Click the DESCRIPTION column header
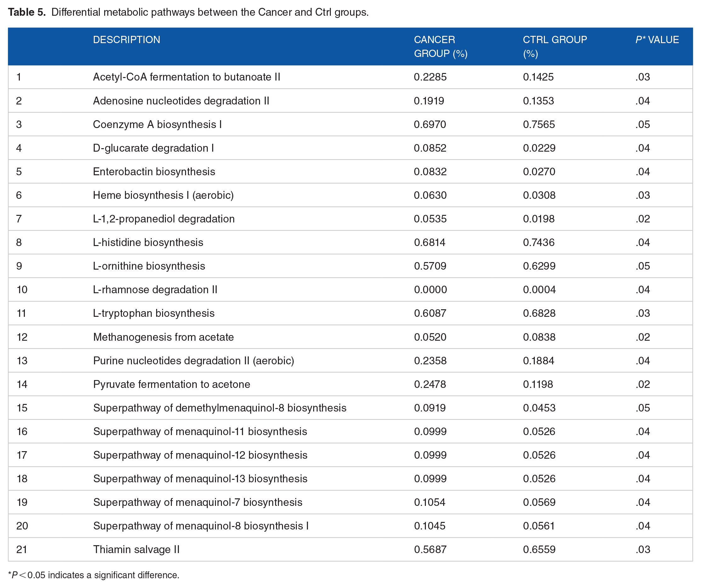This screenshot has height=588, width=701. coord(127,40)
